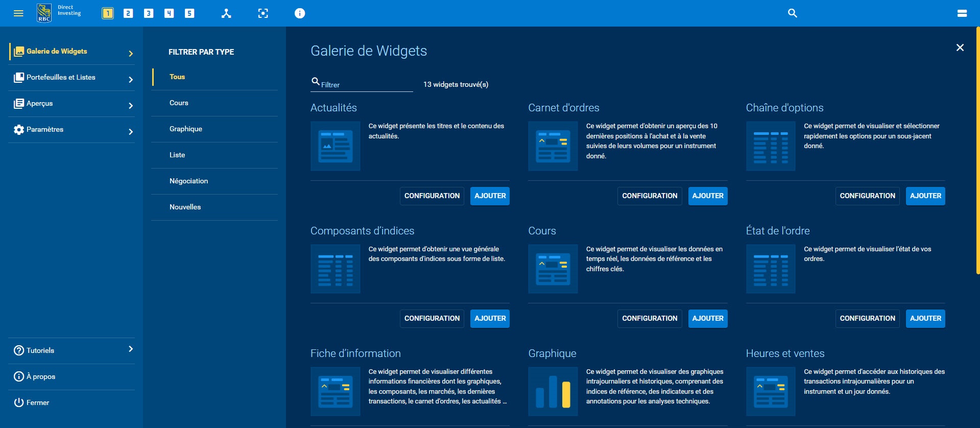
Task: Add the Carnet d'ordres widget
Action: point(708,196)
